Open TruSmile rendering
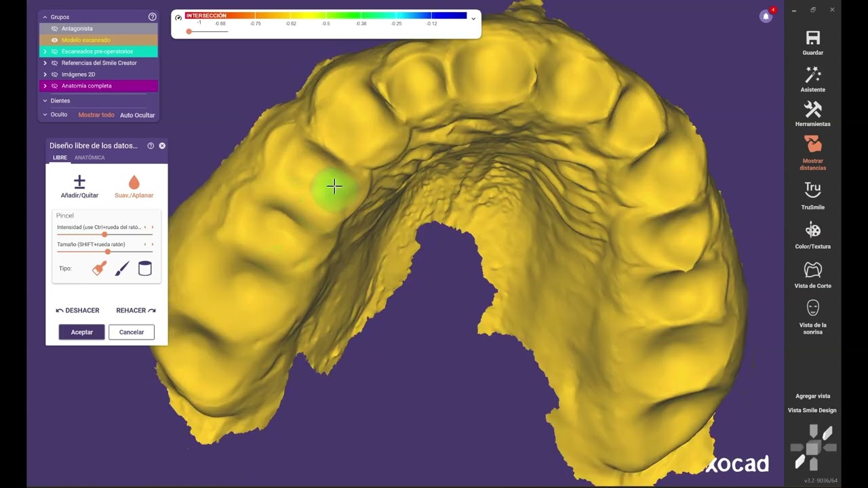 click(x=812, y=190)
